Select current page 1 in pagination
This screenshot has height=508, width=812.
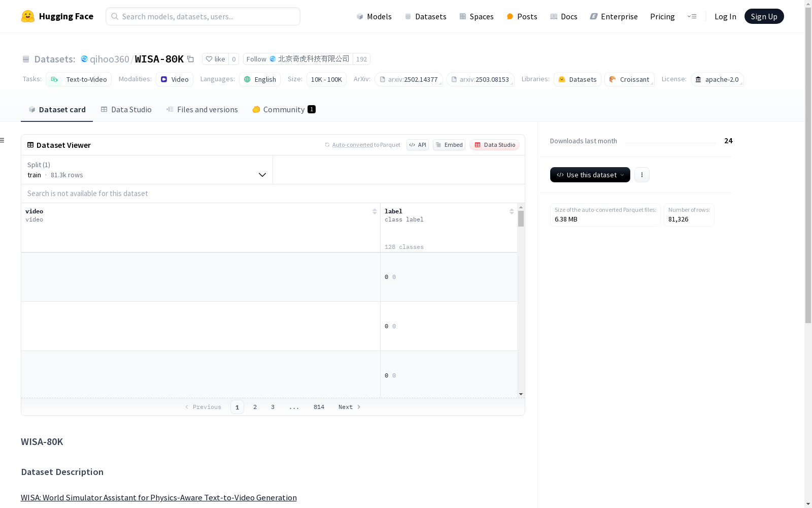pyautogui.click(x=237, y=407)
